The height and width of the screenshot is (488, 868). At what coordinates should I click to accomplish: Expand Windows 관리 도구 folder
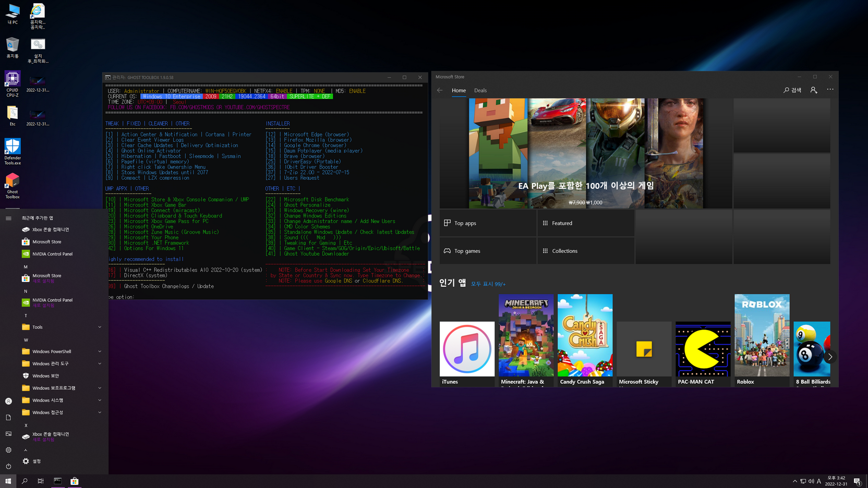pos(63,363)
